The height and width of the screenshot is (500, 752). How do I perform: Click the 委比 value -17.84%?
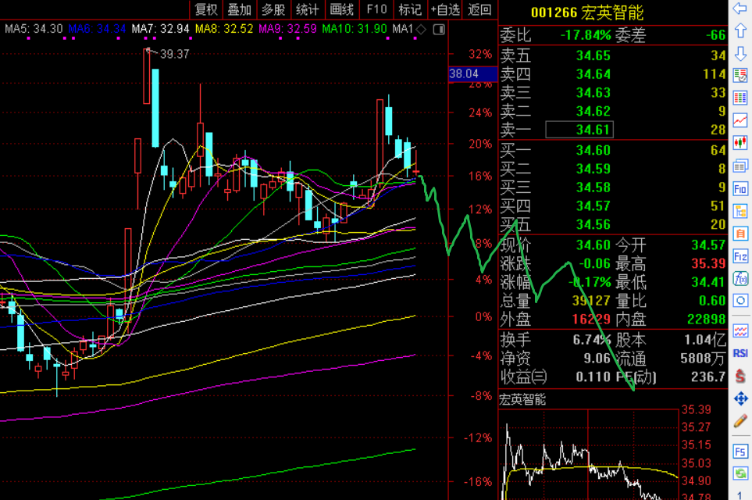[x=586, y=35]
